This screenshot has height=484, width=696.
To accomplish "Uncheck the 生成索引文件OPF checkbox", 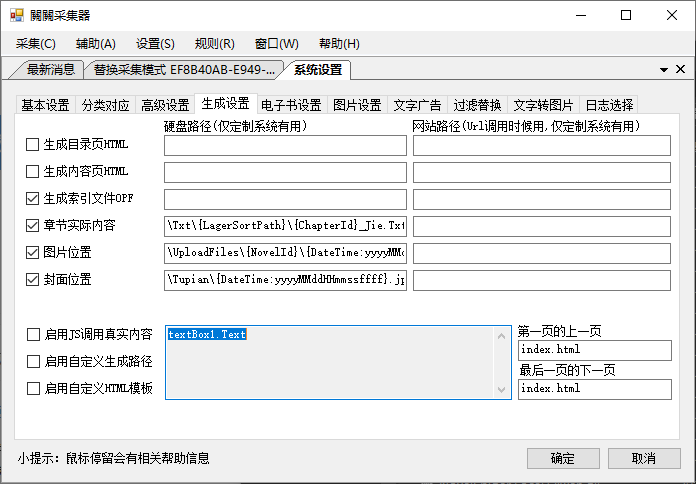I will [32, 198].
